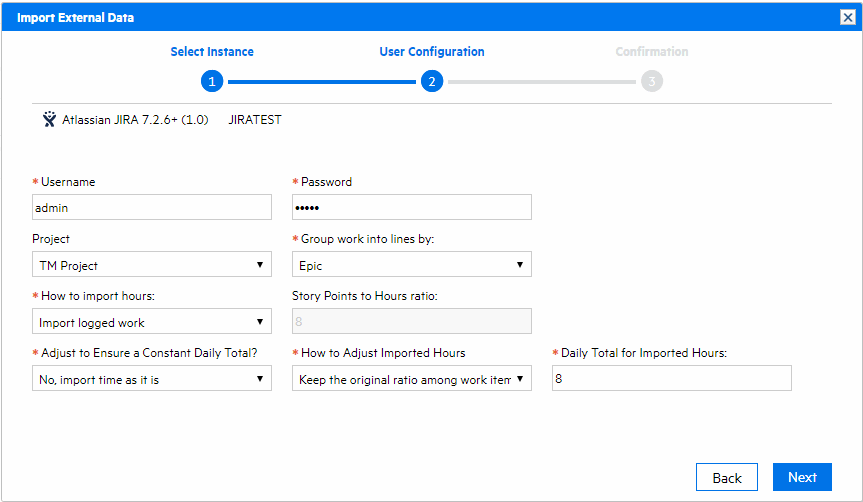Click step 3 circle in wizard
The image size is (863, 502).
click(652, 82)
